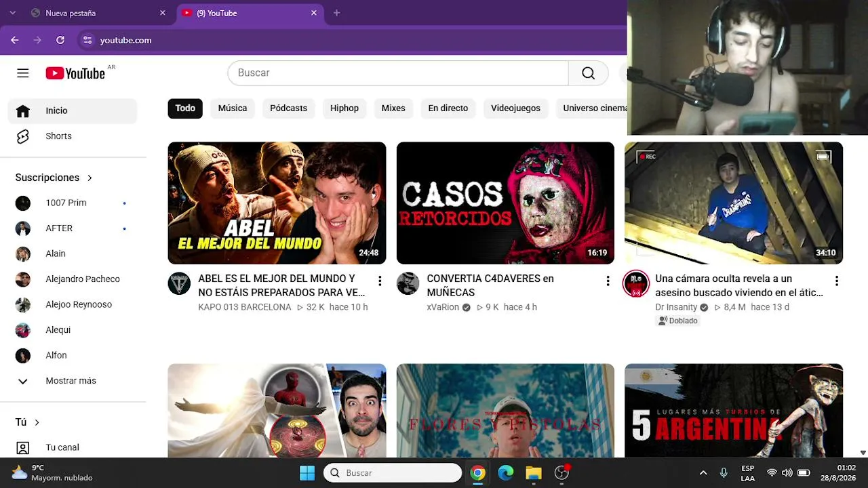This screenshot has width=868, height=488.
Task: Select the En directo filter chip
Action: tap(448, 108)
